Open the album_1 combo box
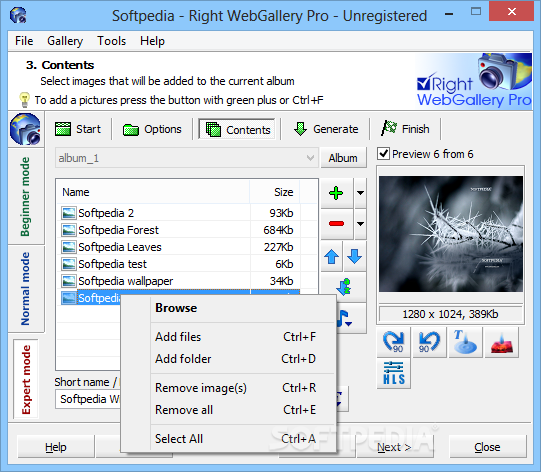This screenshot has height=472, width=541. (186, 158)
